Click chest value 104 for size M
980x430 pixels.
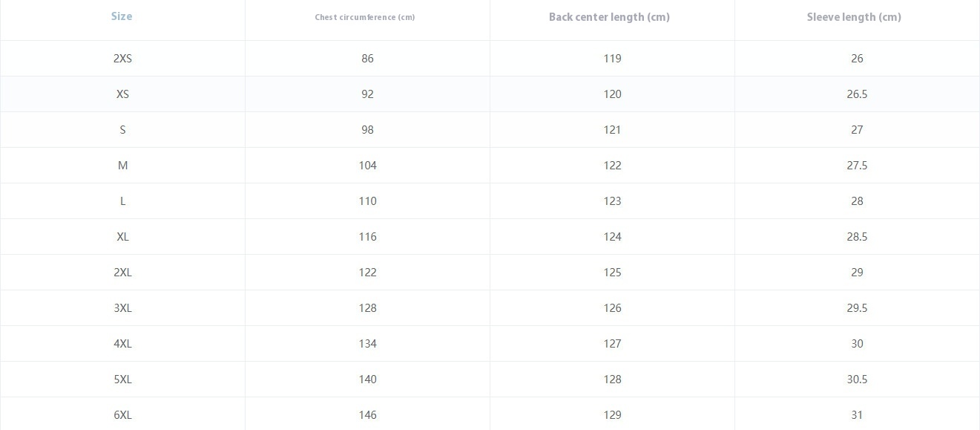click(367, 166)
